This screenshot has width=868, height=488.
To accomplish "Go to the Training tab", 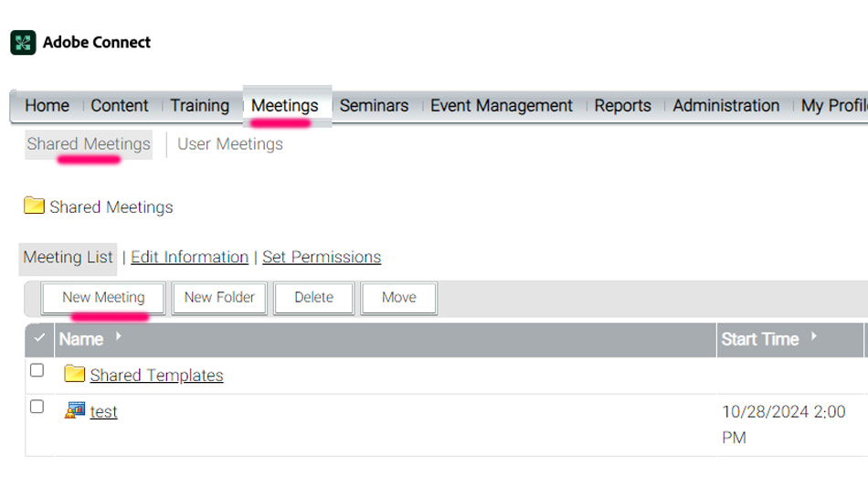I will (x=199, y=105).
